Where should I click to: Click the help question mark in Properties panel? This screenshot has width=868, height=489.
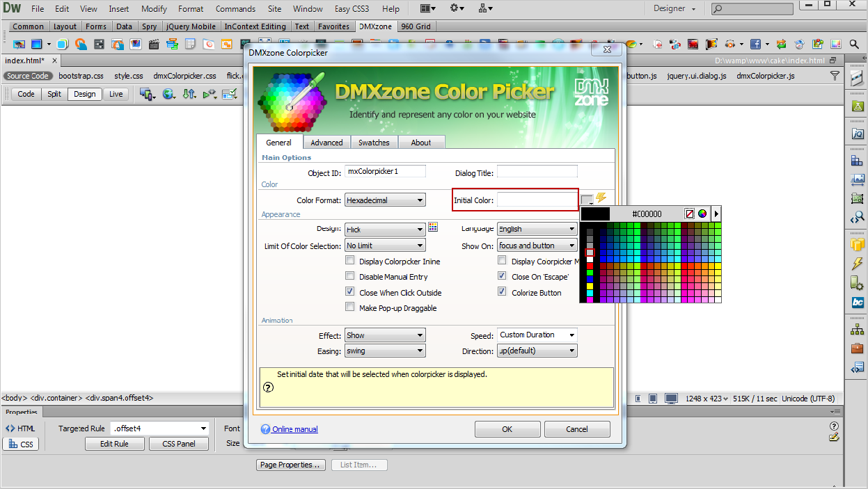834,426
